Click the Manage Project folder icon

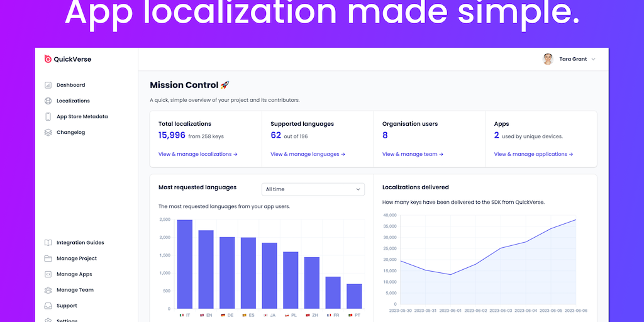pos(48,258)
